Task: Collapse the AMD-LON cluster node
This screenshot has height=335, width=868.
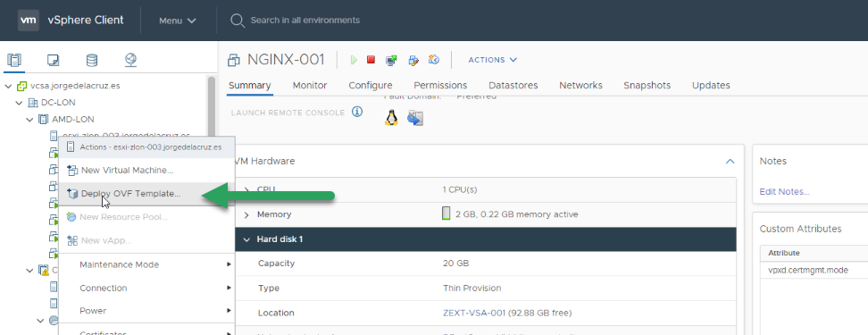Action: tap(29, 120)
